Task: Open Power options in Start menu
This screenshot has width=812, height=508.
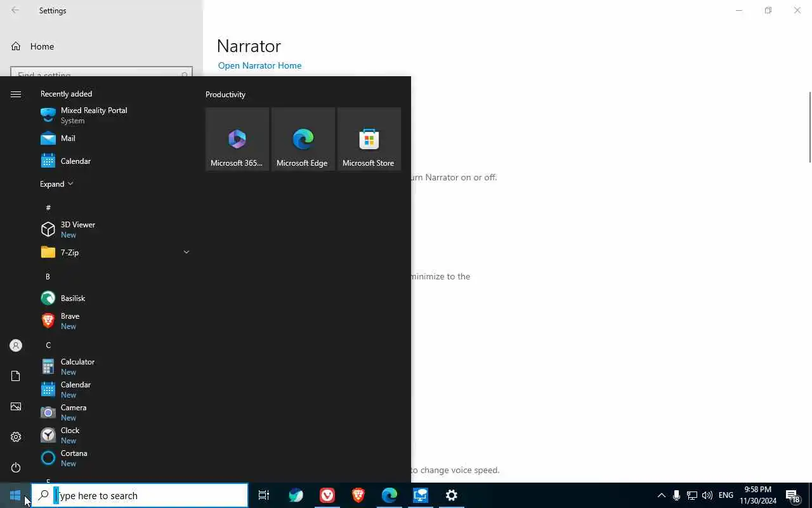Action: (16, 467)
